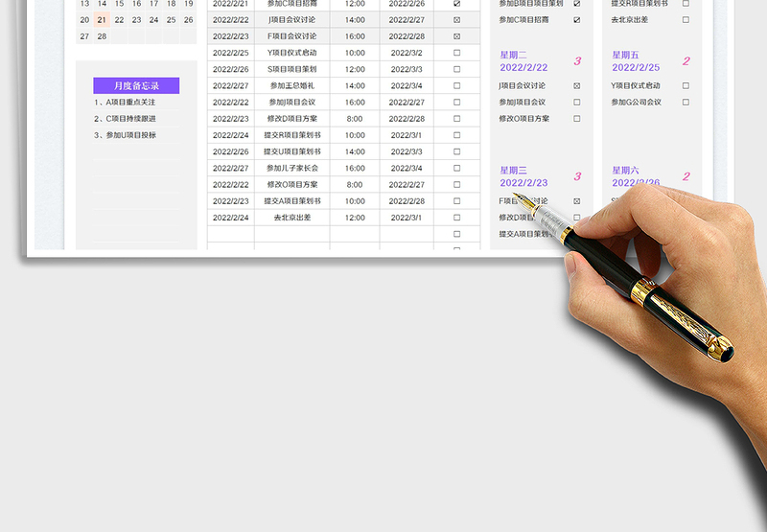Select the 星期三 2022/2/23 card heading

pos(523,177)
